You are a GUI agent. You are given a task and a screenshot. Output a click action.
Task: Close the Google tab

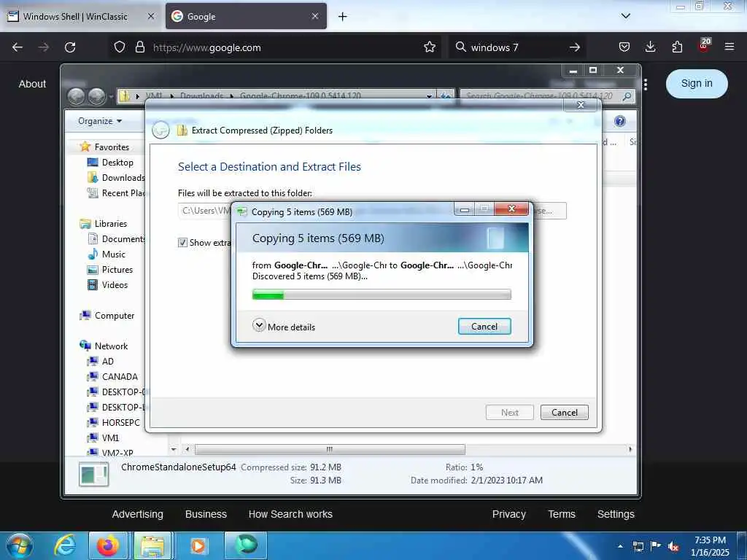(x=315, y=16)
